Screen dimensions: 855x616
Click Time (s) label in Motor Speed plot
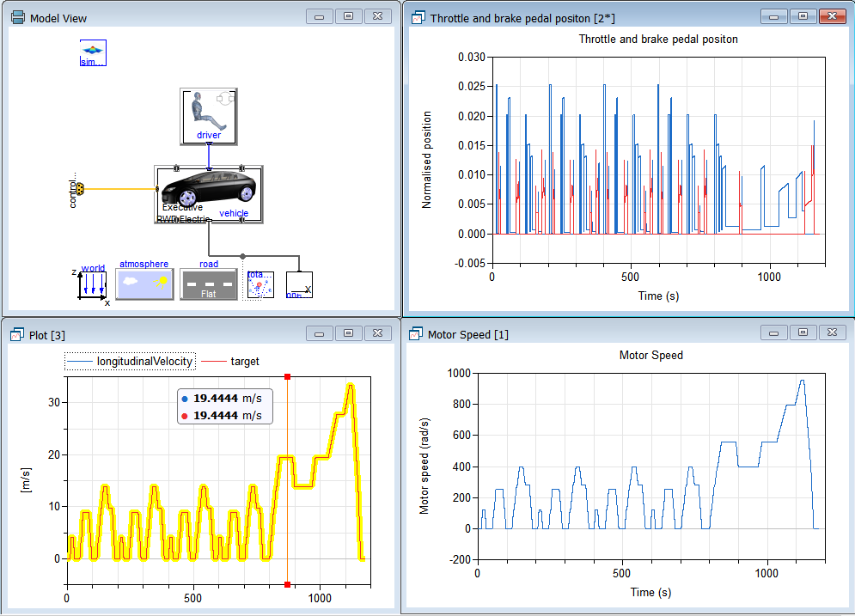pyautogui.click(x=650, y=592)
